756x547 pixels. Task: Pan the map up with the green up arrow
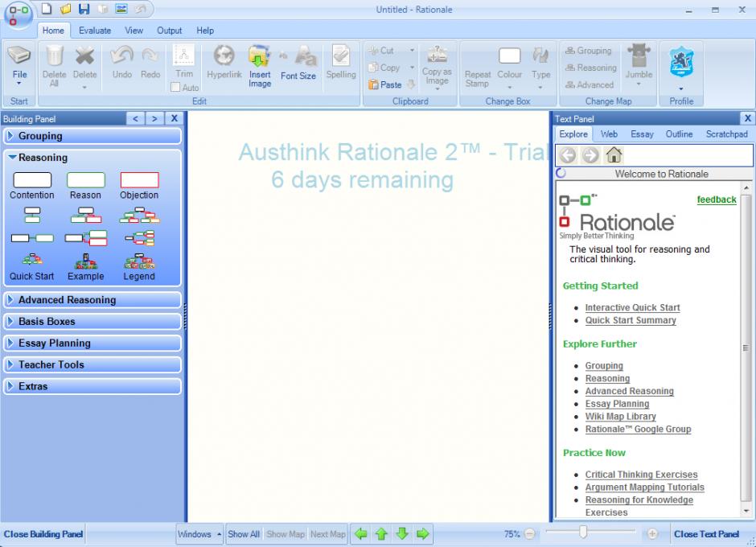click(x=381, y=533)
